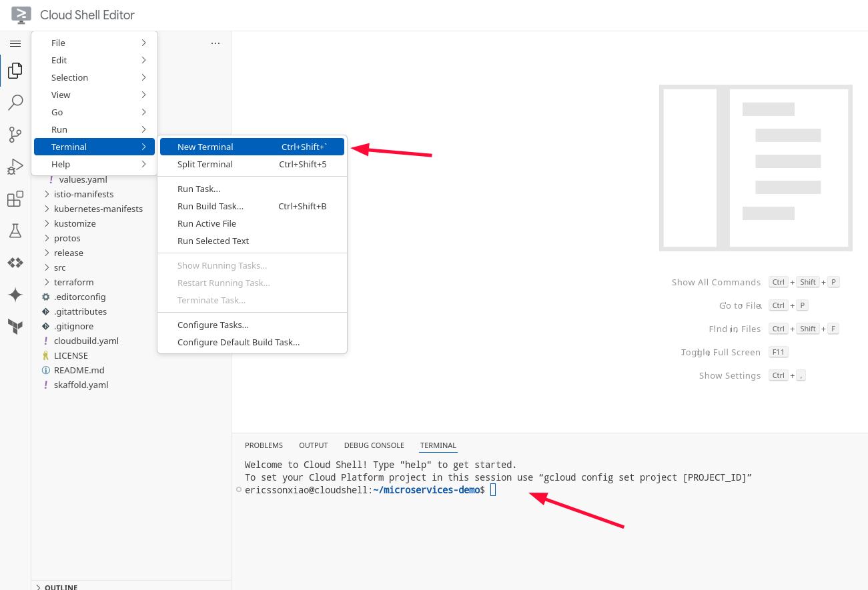
Task: Open the hamburger application menu
Action: point(15,43)
